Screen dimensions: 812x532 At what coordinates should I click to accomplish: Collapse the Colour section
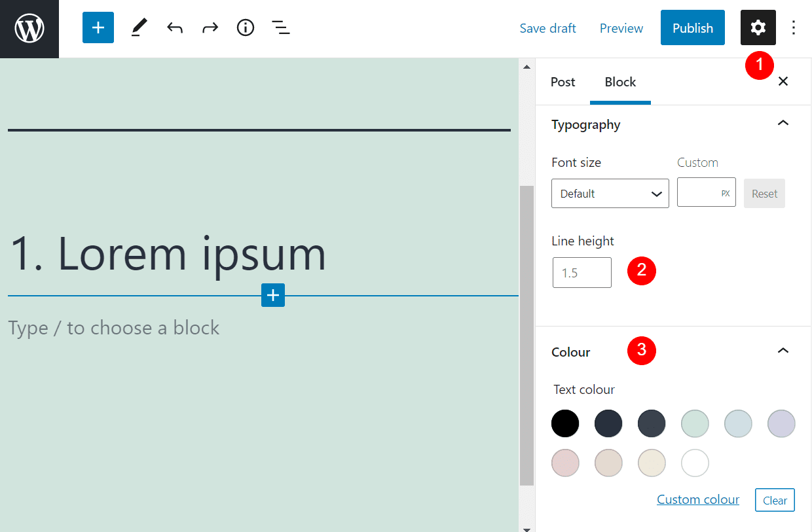(x=783, y=351)
